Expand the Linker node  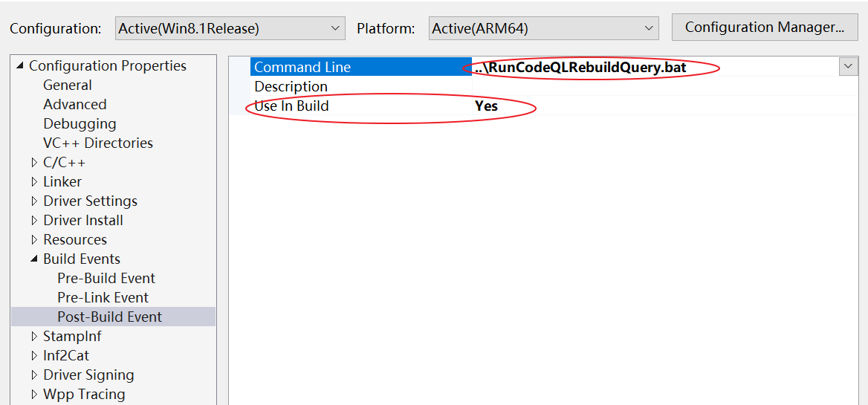point(34,182)
